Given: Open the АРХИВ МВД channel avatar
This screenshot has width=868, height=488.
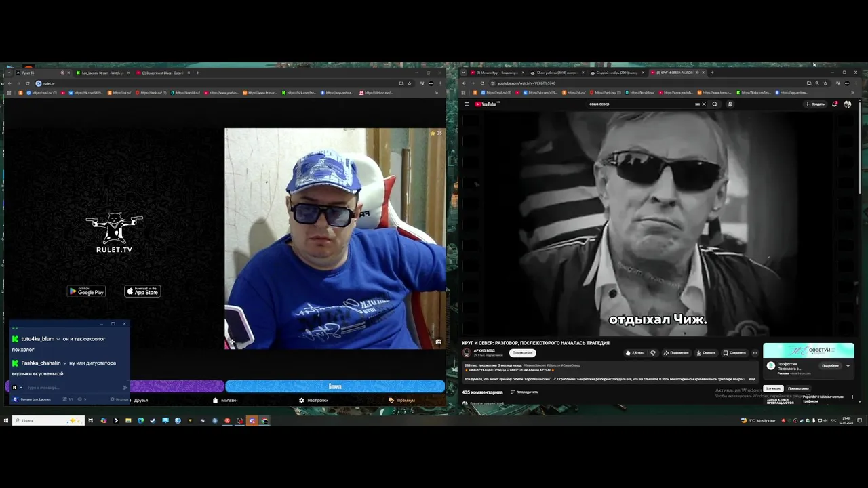Looking at the screenshot, I should [467, 352].
